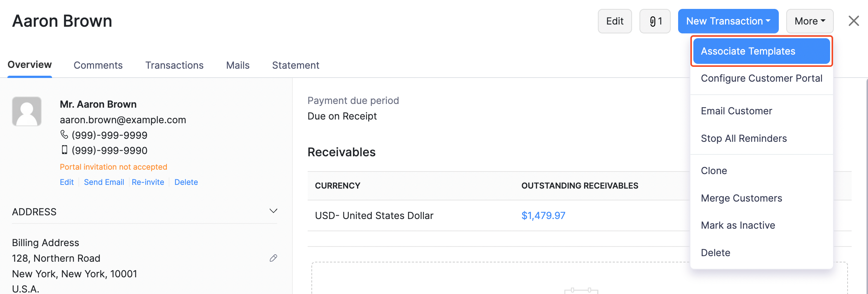Choose Merge Customers option
The height and width of the screenshot is (294, 868).
(x=741, y=198)
